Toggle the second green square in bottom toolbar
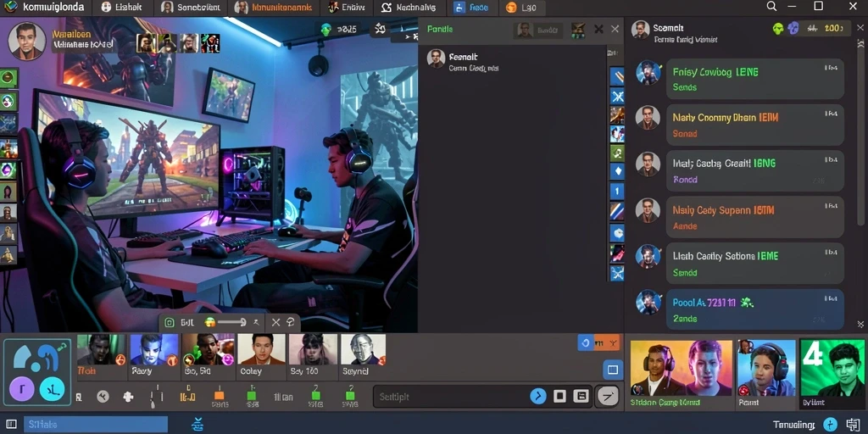 (316, 396)
